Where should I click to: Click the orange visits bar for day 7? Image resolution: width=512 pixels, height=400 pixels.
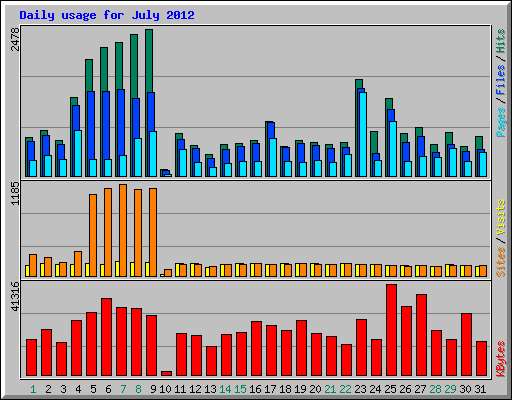tap(123, 230)
